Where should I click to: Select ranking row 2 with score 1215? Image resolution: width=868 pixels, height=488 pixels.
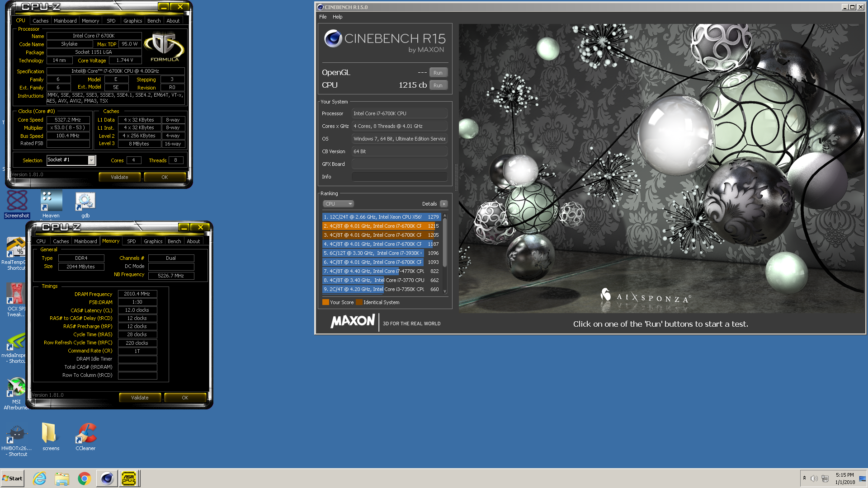(x=381, y=226)
